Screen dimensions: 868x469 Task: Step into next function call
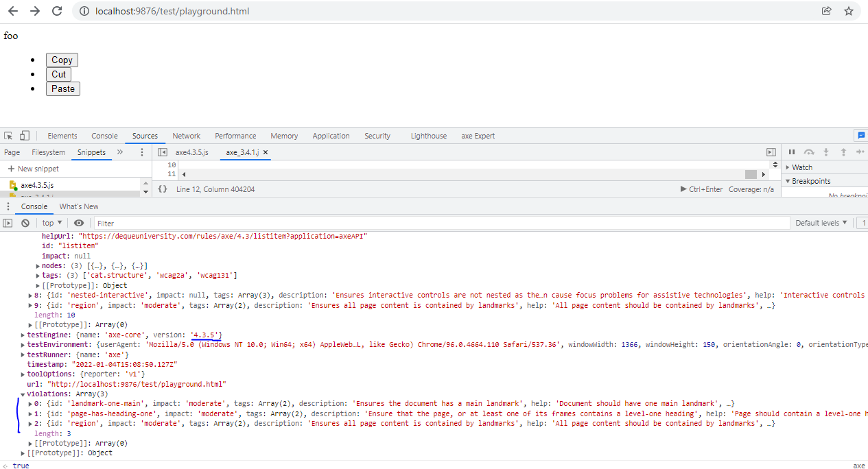(x=826, y=152)
